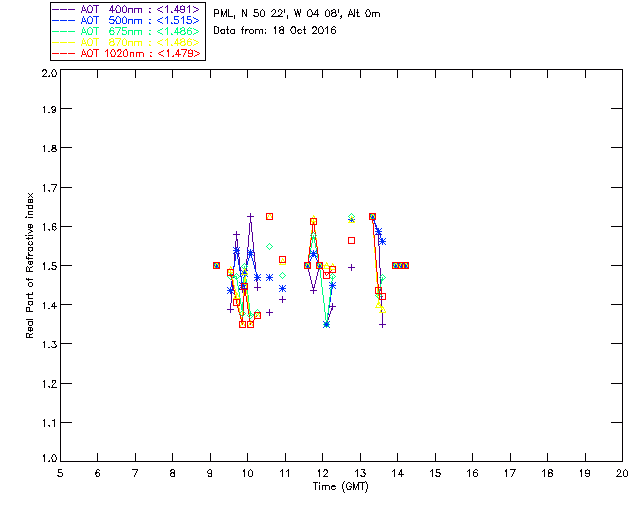
Task: Click the AOT 400nm legend entry
Action: pyautogui.click(x=127, y=9)
